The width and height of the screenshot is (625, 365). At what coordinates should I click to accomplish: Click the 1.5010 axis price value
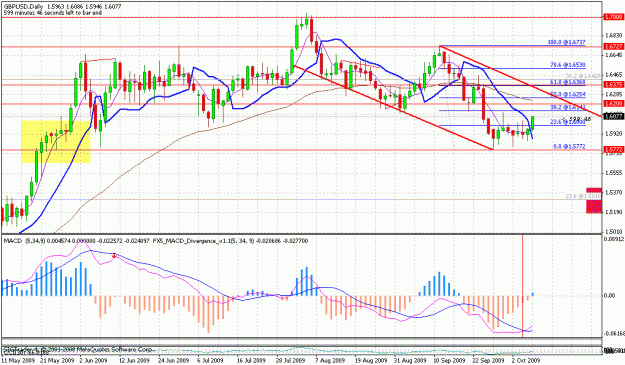[x=613, y=232]
